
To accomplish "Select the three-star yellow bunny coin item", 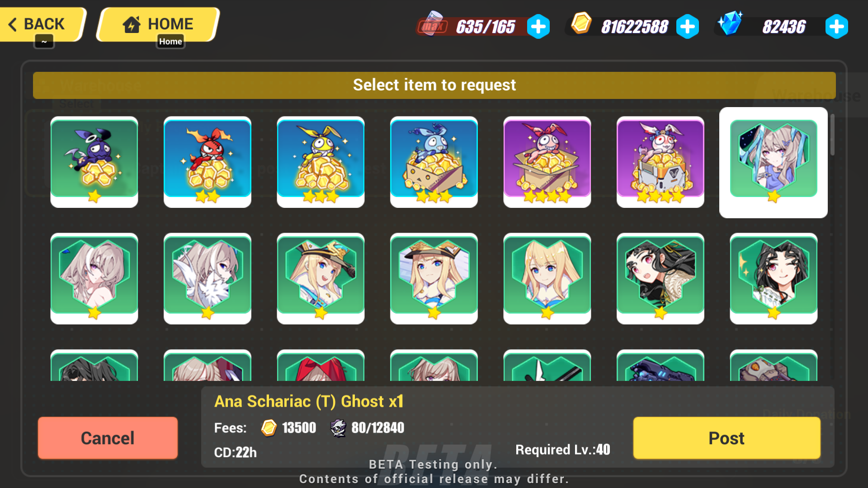I will (321, 162).
